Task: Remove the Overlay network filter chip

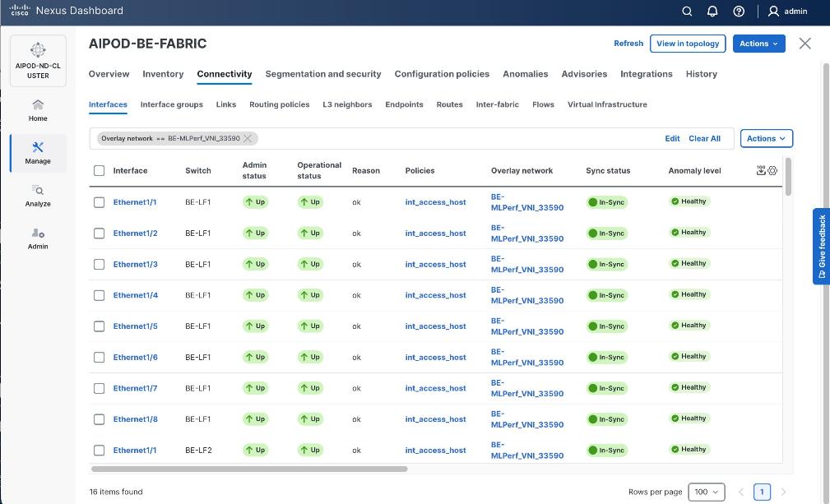Action: tap(248, 138)
